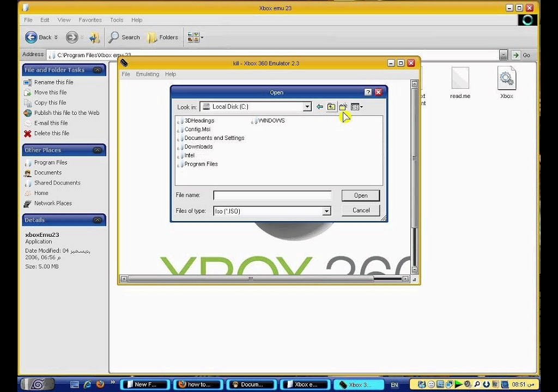Screen dimensions: 558x392
Task: Click the emulator window title bar icon
Action: [124, 63]
